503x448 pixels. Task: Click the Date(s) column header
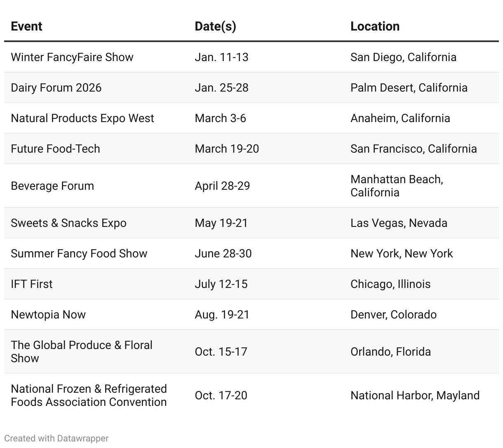click(x=215, y=26)
